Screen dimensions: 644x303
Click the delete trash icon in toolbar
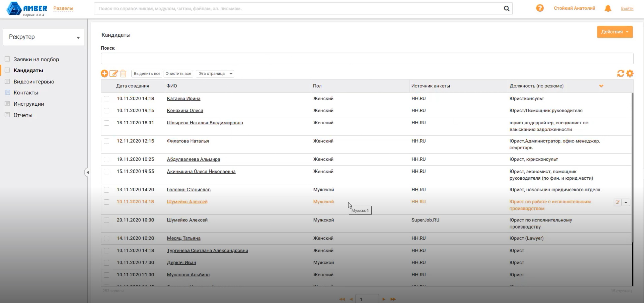click(x=123, y=73)
